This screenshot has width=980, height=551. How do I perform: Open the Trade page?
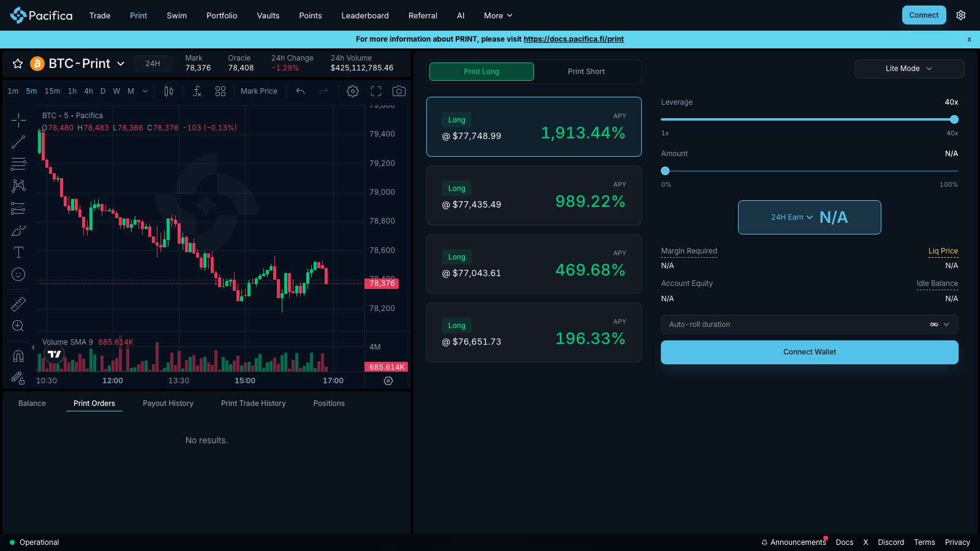(100, 15)
